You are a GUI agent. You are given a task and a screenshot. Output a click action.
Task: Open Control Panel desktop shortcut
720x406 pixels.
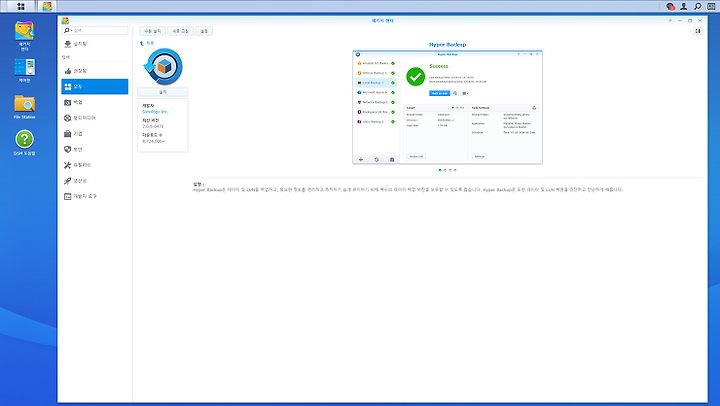(24, 70)
